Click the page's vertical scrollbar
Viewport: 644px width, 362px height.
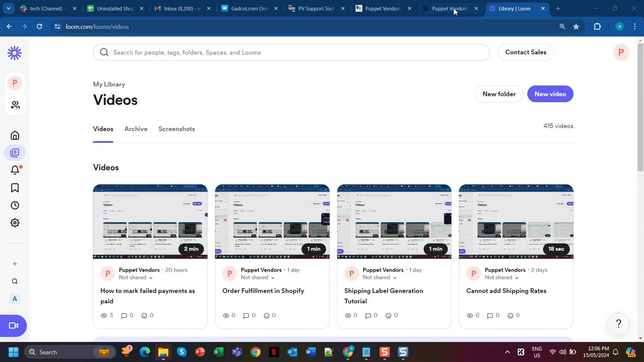[x=640, y=108]
